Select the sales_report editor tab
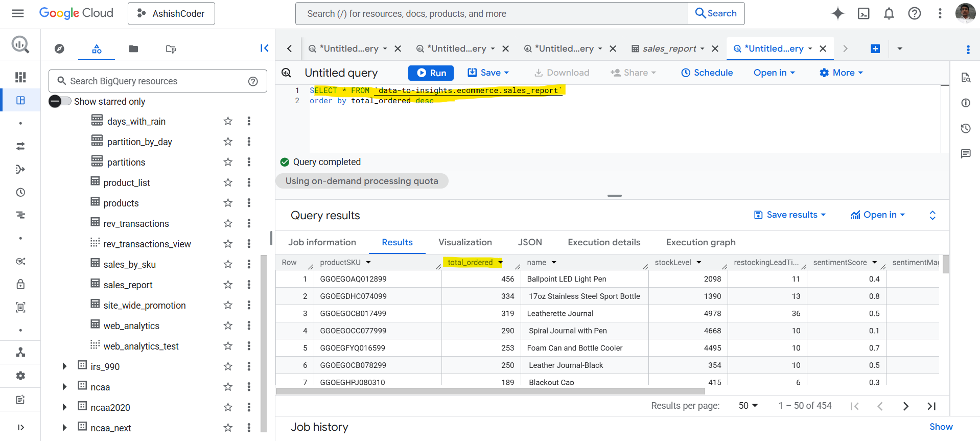The image size is (980, 441). point(668,49)
